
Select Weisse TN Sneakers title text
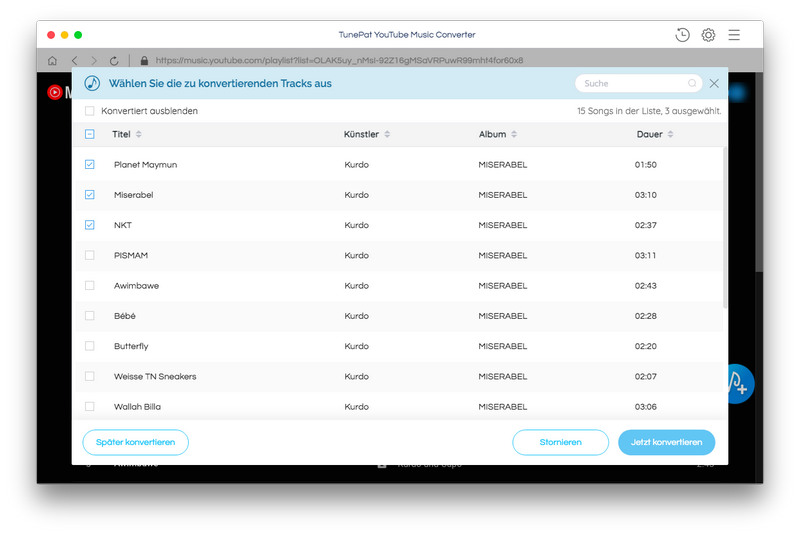click(x=155, y=376)
